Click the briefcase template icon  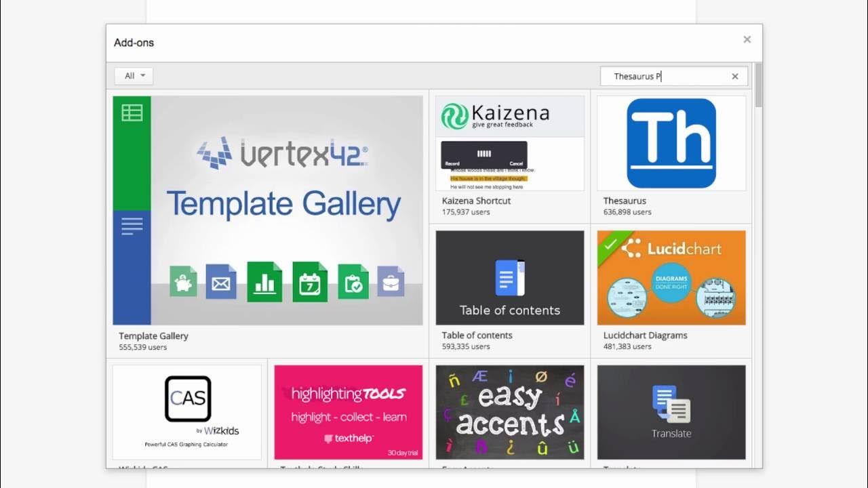pos(391,282)
